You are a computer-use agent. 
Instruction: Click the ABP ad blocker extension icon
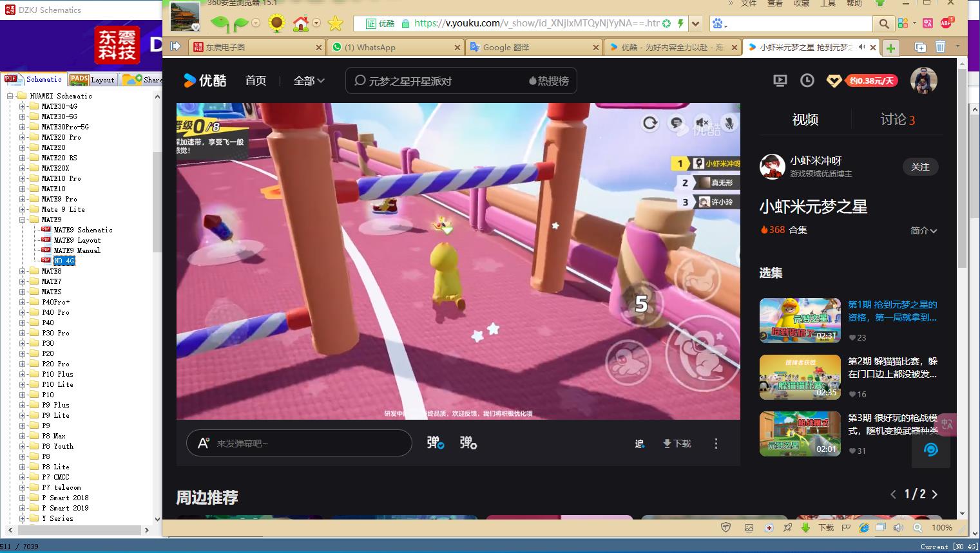pyautogui.click(x=946, y=23)
